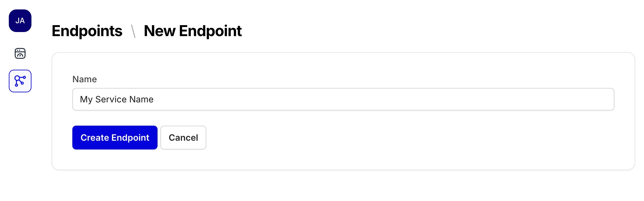
Task: Navigate back via the Endpoints breadcrumb
Action: point(87,31)
